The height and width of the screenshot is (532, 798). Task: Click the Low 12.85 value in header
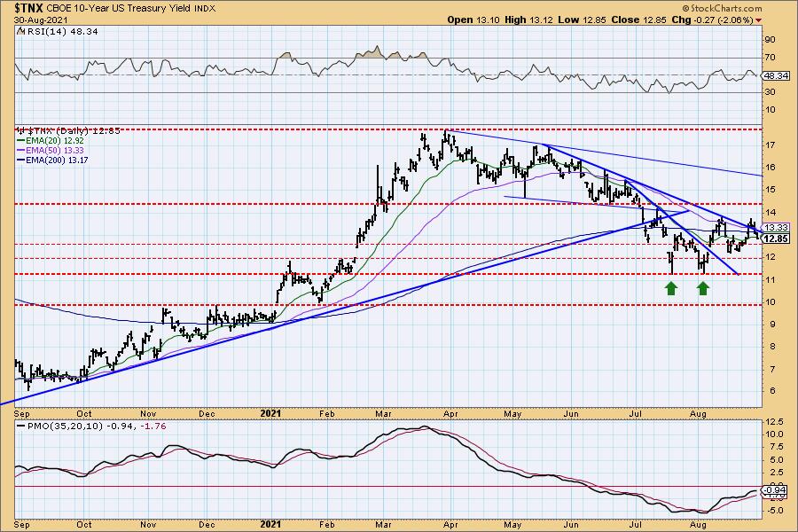[x=583, y=20]
